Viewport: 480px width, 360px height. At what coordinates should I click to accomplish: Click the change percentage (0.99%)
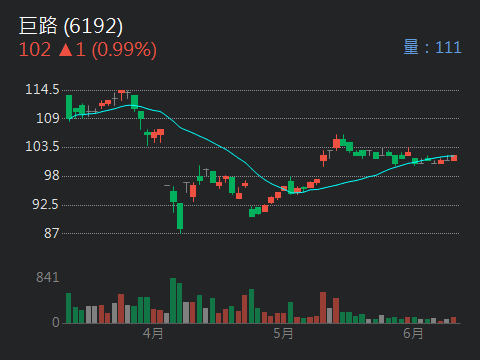pyautogui.click(x=124, y=50)
